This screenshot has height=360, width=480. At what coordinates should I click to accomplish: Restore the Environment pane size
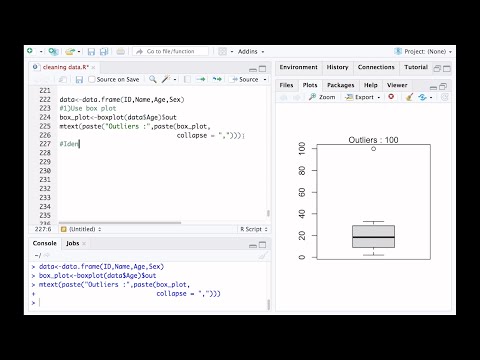[x=437, y=69]
